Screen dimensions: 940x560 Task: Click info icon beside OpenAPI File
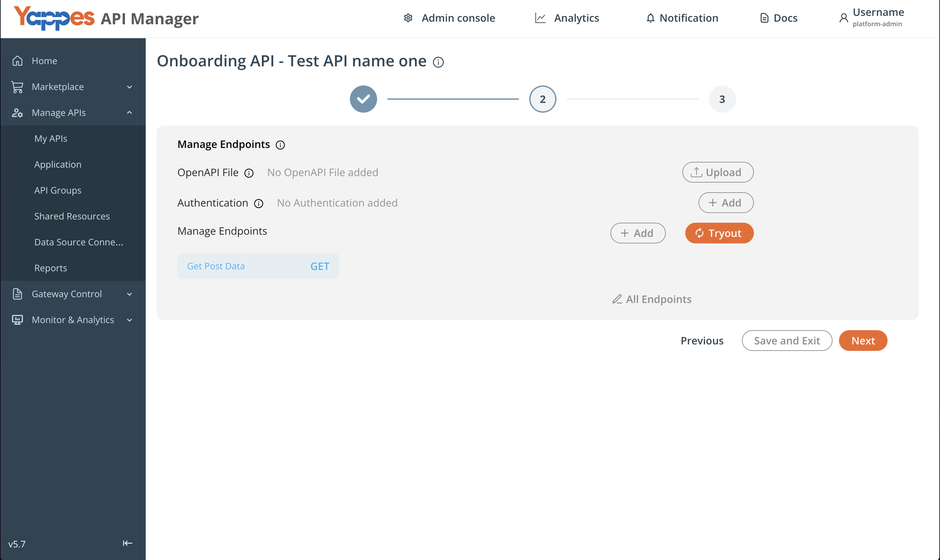click(249, 173)
